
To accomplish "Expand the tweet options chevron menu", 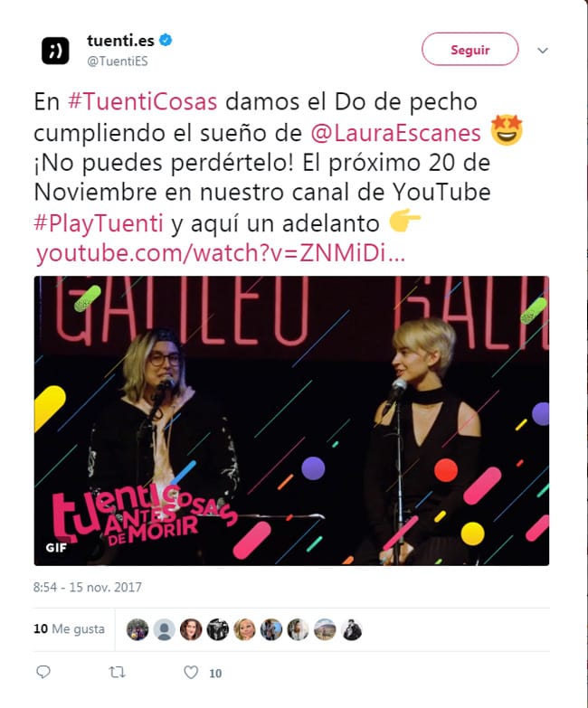I will [x=543, y=50].
